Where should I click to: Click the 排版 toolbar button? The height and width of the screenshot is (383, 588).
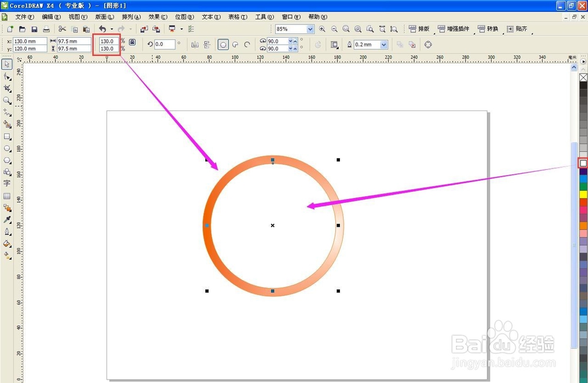(x=419, y=29)
